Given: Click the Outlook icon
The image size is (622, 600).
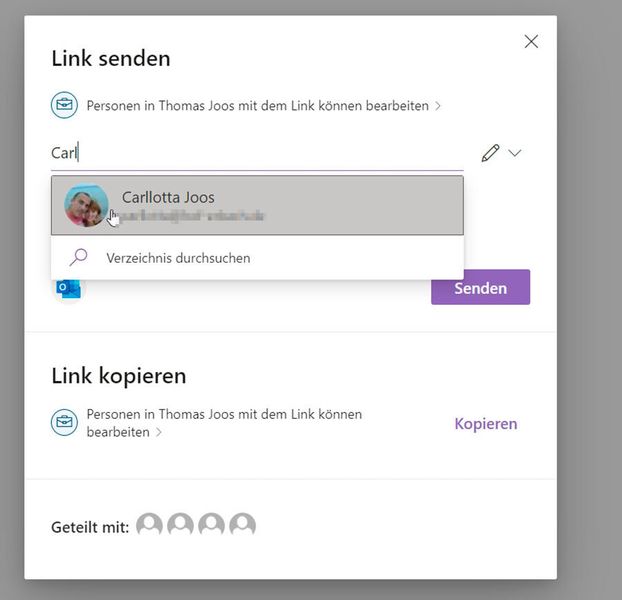Looking at the screenshot, I should [x=69, y=288].
